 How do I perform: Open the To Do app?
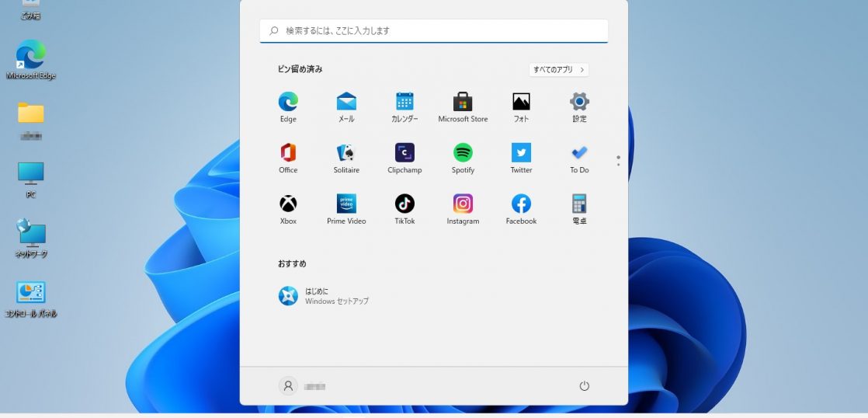pyautogui.click(x=580, y=158)
